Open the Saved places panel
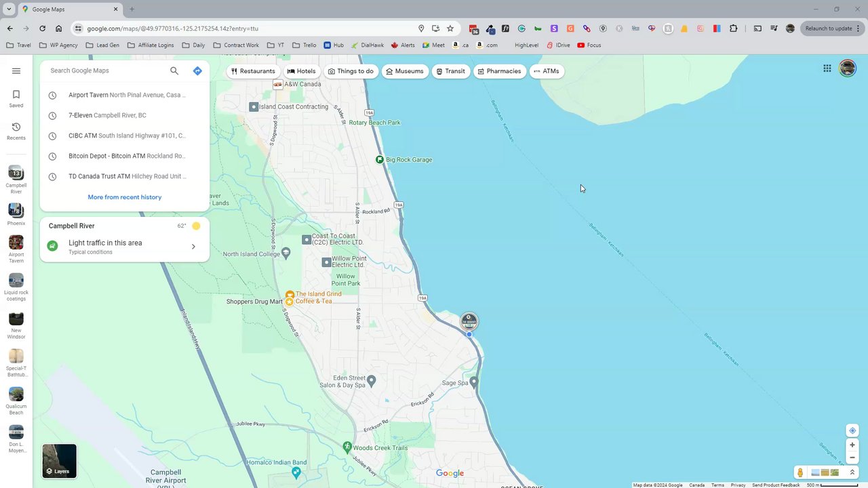This screenshot has height=488, width=868. [16, 99]
